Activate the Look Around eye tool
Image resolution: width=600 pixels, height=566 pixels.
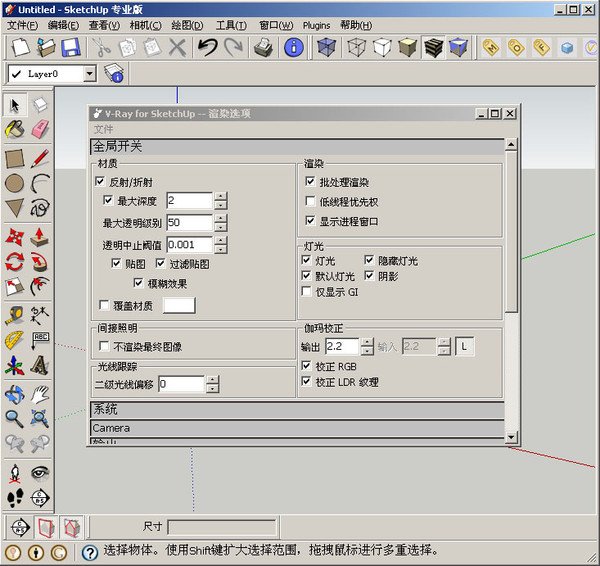(40, 473)
